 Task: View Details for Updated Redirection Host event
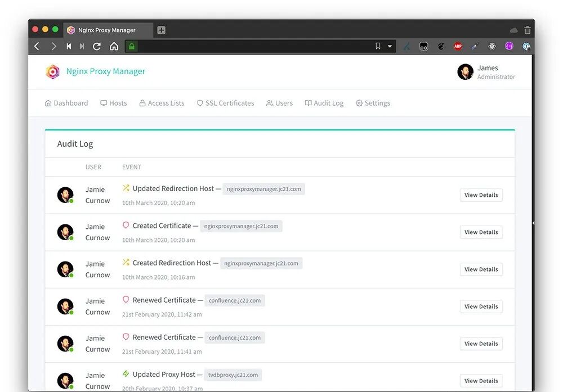coord(481,195)
